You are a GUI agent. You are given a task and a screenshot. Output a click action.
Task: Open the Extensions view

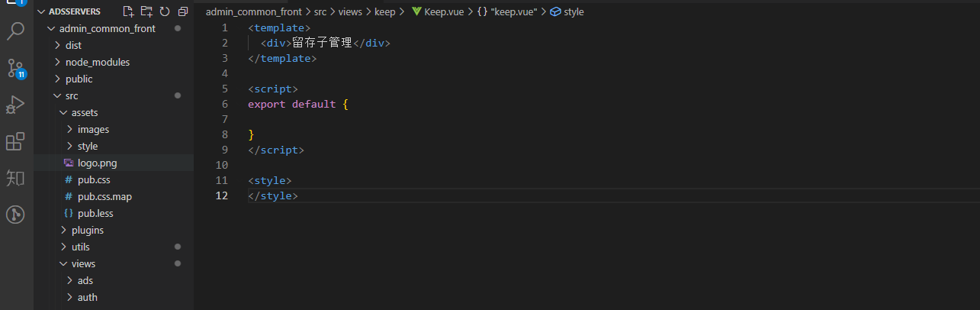click(15, 141)
